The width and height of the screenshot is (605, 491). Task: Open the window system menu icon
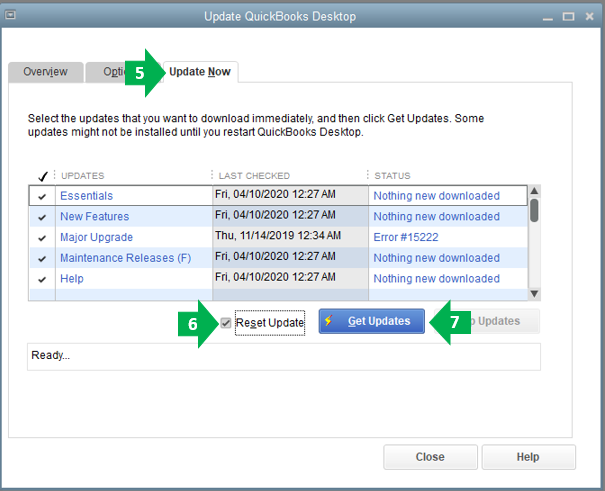tap(10, 15)
